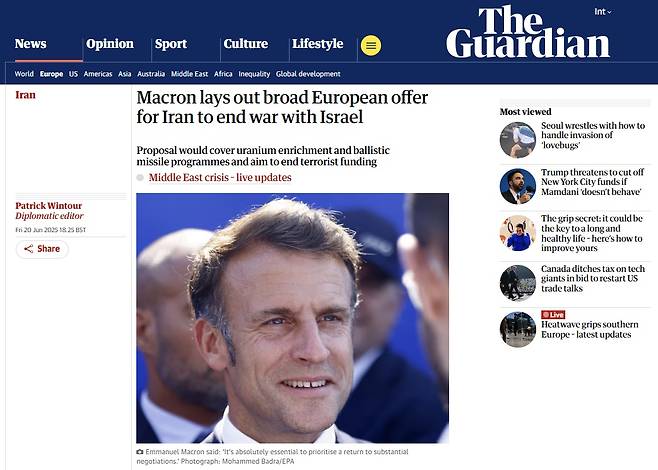This screenshot has width=658, height=470.
Task: Click The Guardian logo
Action: coord(527,32)
